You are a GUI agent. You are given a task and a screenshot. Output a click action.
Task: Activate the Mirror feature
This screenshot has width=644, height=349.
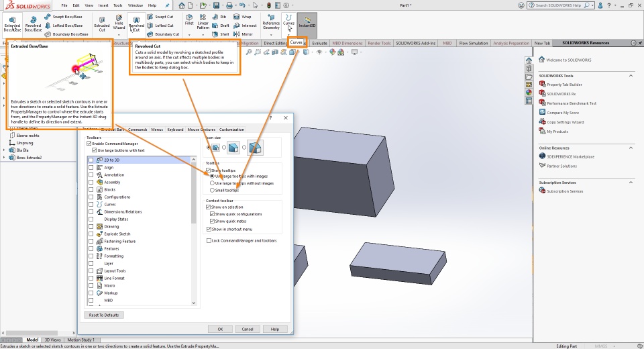click(243, 34)
